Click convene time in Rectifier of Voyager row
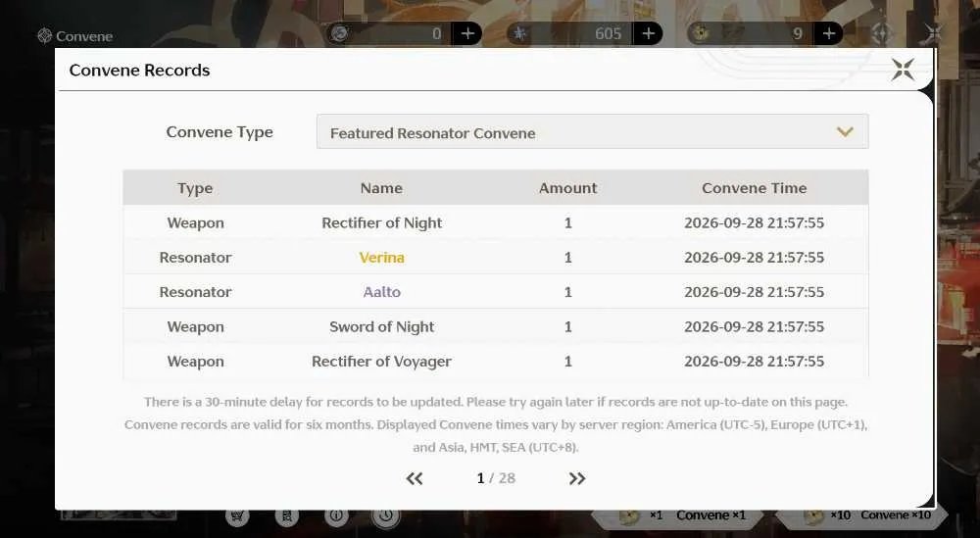This screenshot has width=980, height=538. click(755, 362)
